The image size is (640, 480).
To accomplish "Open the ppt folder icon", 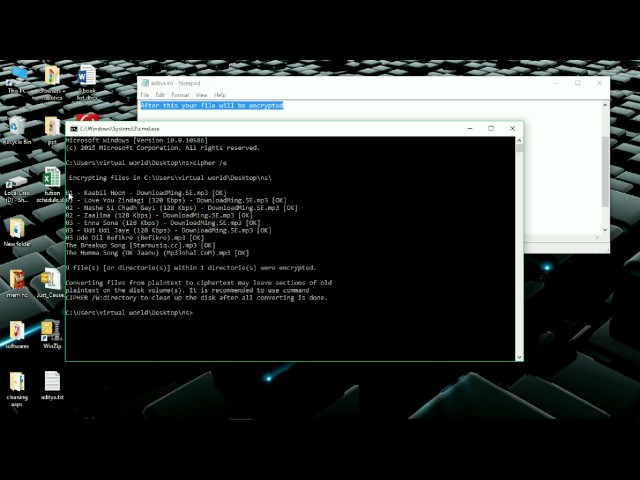I will click(52, 130).
